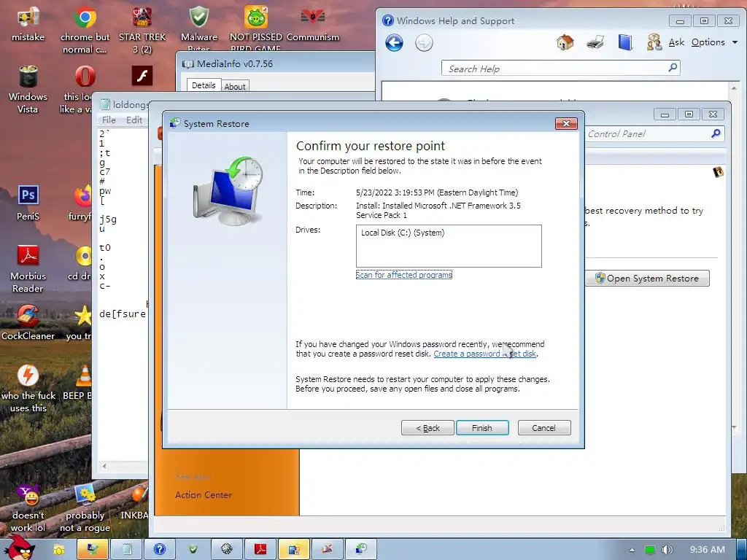Screen dimensions: 747x560
Task: Open the Firefox furry desktop icon
Action: pos(81,203)
